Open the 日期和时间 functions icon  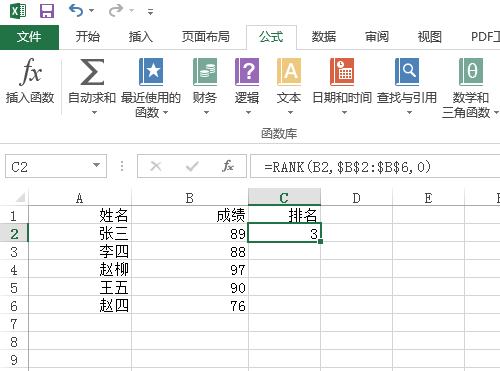coord(342,72)
